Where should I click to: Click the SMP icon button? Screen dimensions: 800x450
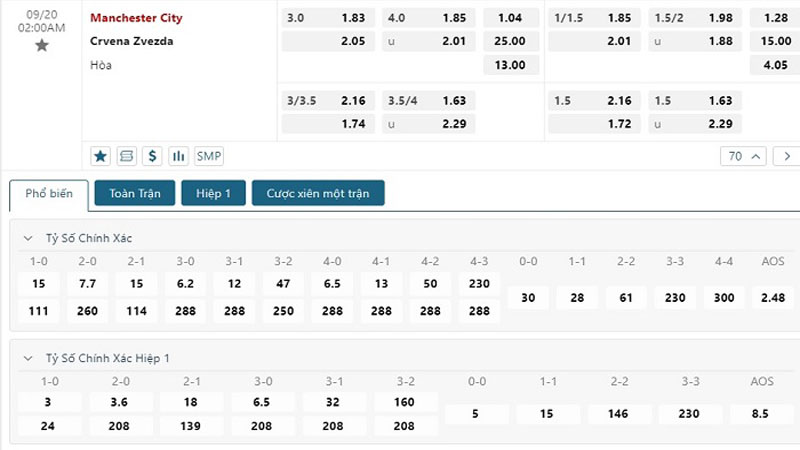pyautogui.click(x=209, y=156)
